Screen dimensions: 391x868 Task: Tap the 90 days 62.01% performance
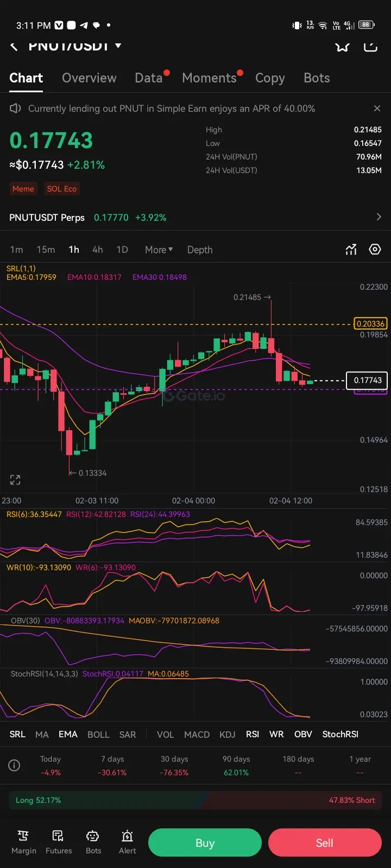tap(236, 765)
